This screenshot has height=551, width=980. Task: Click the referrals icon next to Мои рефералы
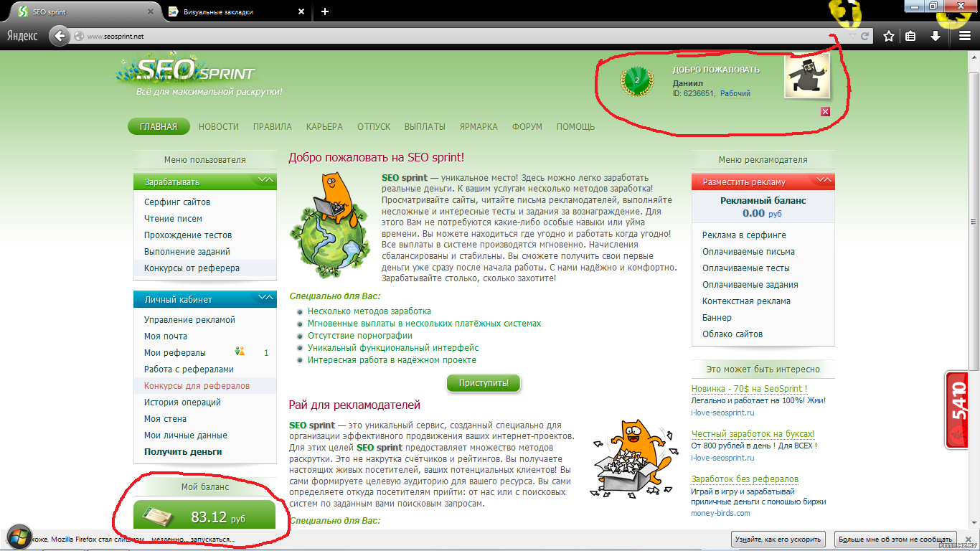tap(240, 352)
